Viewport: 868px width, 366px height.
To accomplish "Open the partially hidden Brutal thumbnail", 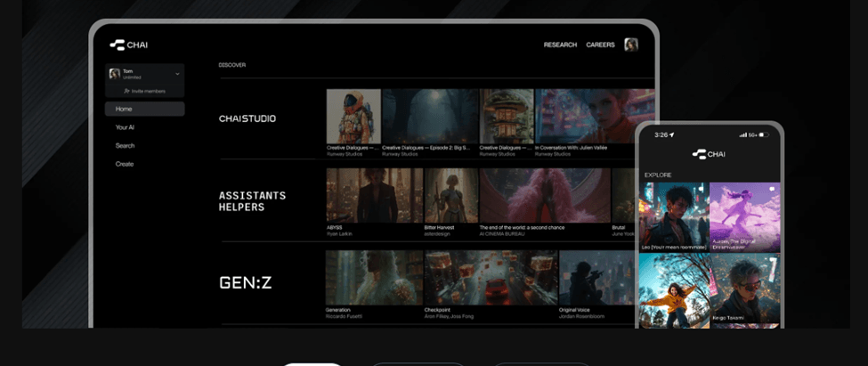I will pos(623,196).
